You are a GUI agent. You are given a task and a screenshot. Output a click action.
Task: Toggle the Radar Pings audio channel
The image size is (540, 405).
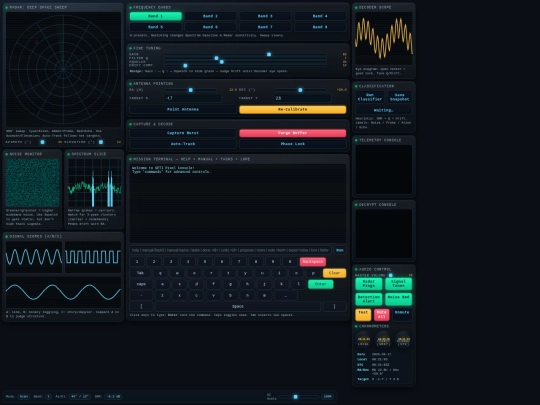pyautogui.click(x=368, y=284)
